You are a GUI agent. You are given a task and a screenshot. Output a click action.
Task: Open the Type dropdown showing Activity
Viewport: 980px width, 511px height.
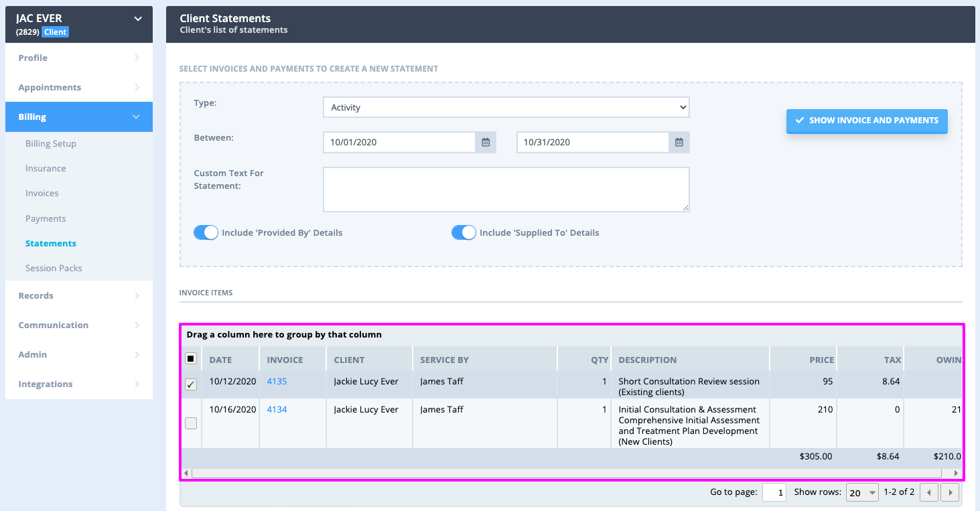tap(506, 107)
